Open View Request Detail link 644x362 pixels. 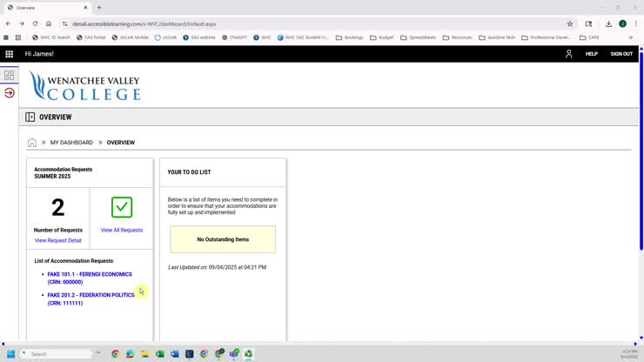[58, 240]
